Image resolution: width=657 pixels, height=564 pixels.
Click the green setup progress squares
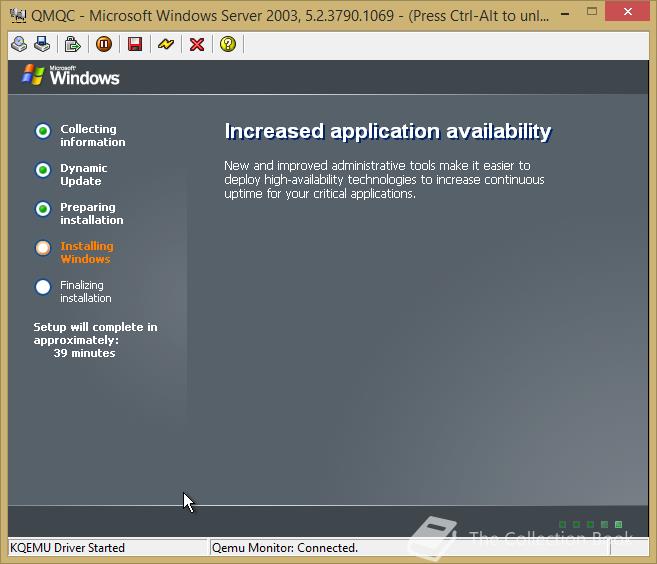590,524
